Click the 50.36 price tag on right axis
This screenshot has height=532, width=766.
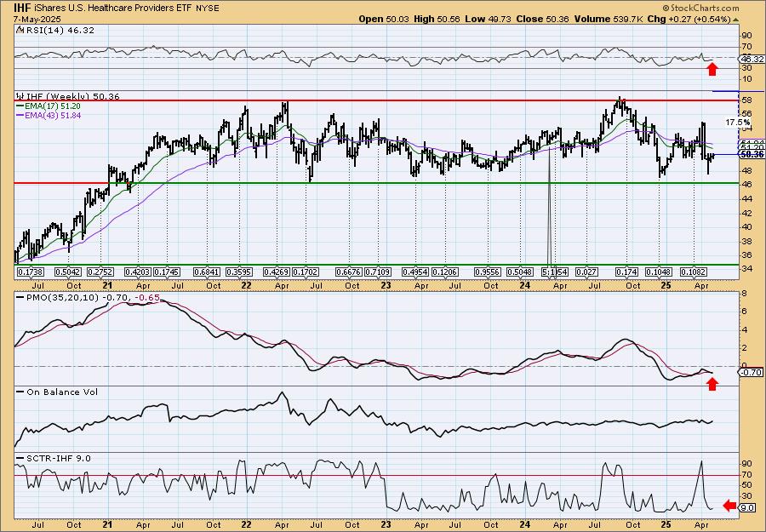[752, 154]
